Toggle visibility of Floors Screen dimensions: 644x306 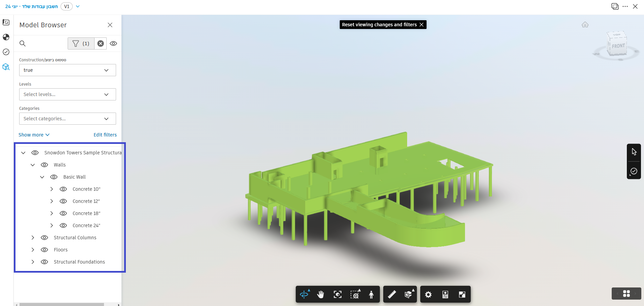pyautogui.click(x=44, y=250)
